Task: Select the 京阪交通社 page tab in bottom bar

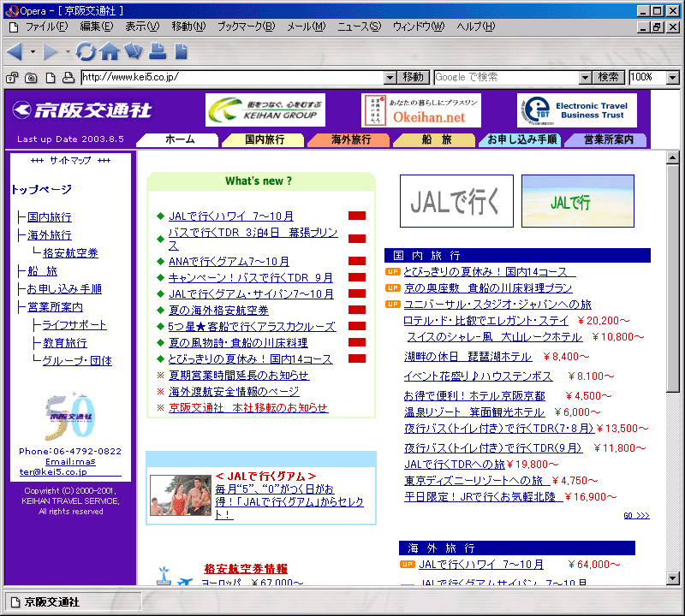Action: point(73,602)
